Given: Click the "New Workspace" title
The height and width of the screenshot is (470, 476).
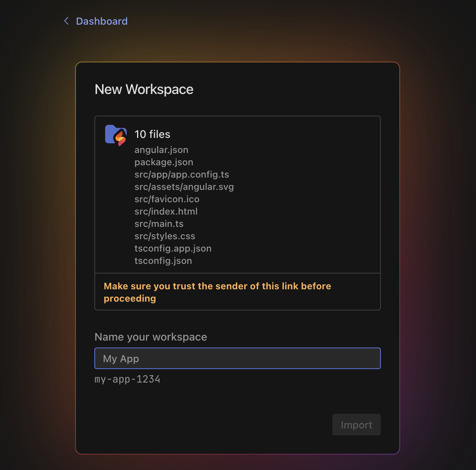Looking at the screenshot, I should 144,89.
